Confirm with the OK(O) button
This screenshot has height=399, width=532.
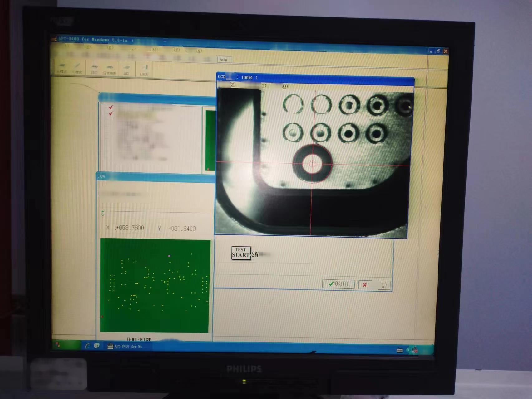[x=338, y=284]
